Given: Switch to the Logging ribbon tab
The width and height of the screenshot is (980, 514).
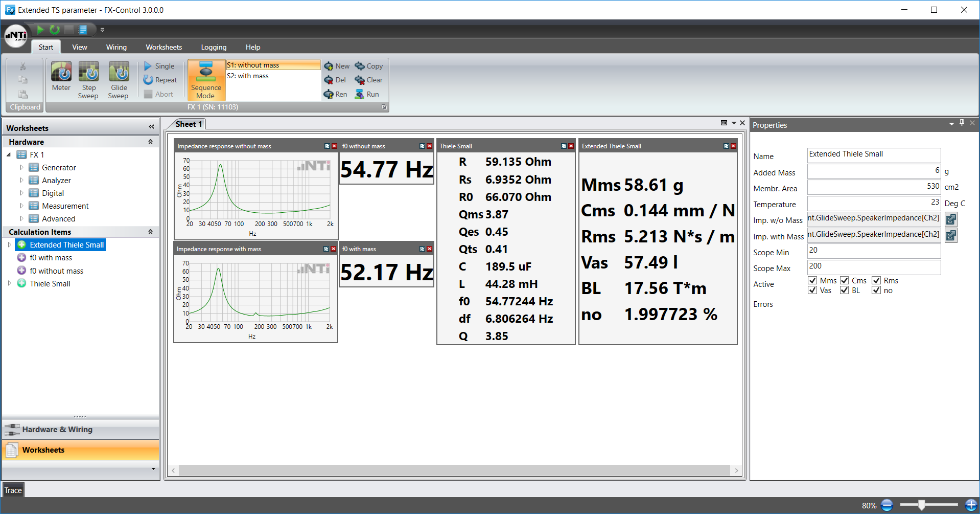Looking at the screenshot, I should click(213, 47).
